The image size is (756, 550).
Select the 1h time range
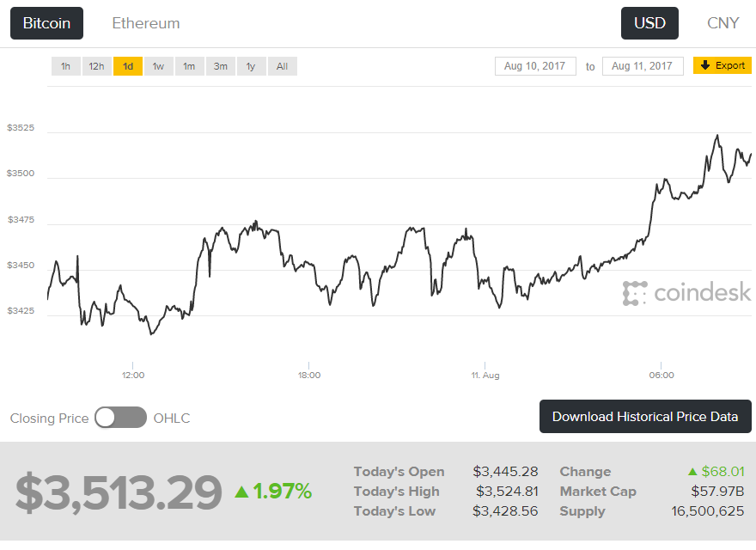click(65, 66)
